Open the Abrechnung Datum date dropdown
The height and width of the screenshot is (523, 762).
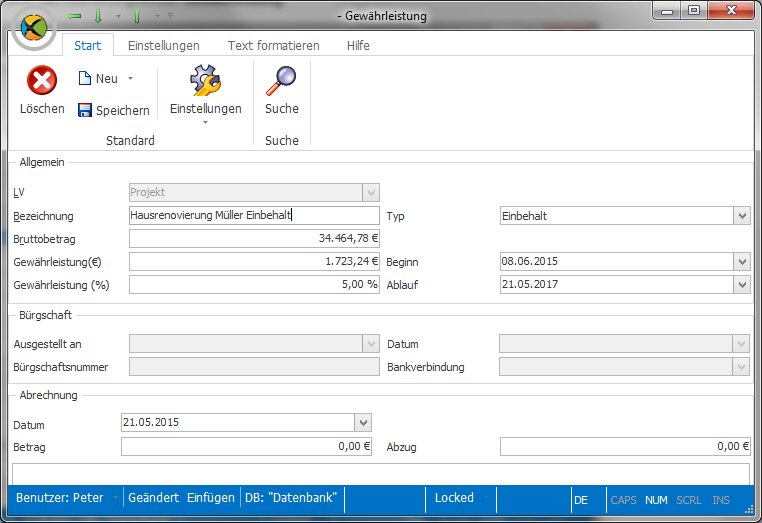click(x=363, y=422)
